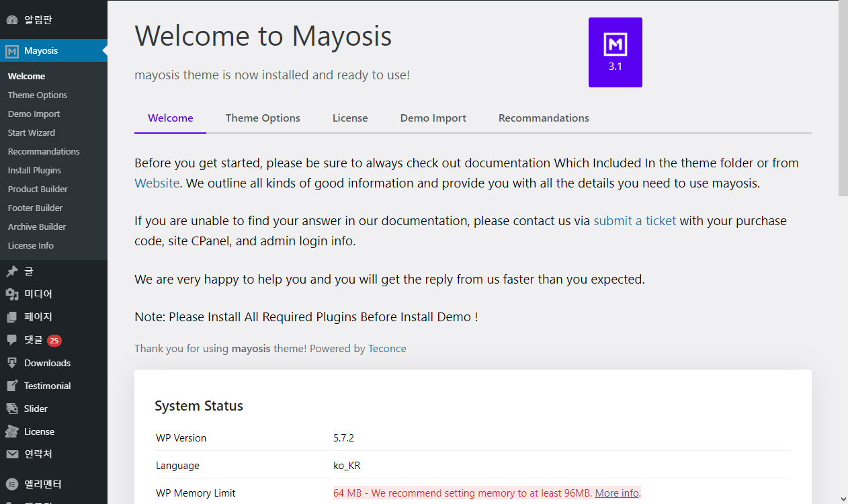Image resolution: width=848 pixels, height=504 pixels.
Task: Click the Testimonial pencil icon
Action: (x=11, y=386)
